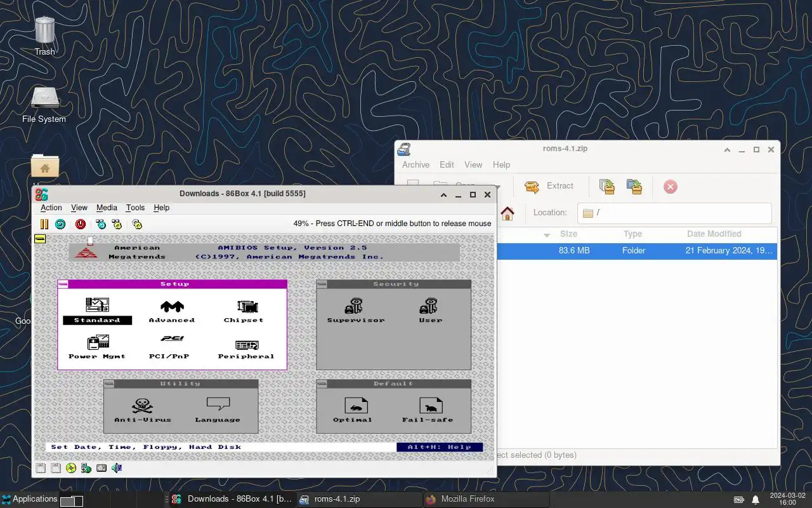Viewport: 812px width, 508px height.
Task: Select the 83.6 MB folder row
Action: [637, 251]
